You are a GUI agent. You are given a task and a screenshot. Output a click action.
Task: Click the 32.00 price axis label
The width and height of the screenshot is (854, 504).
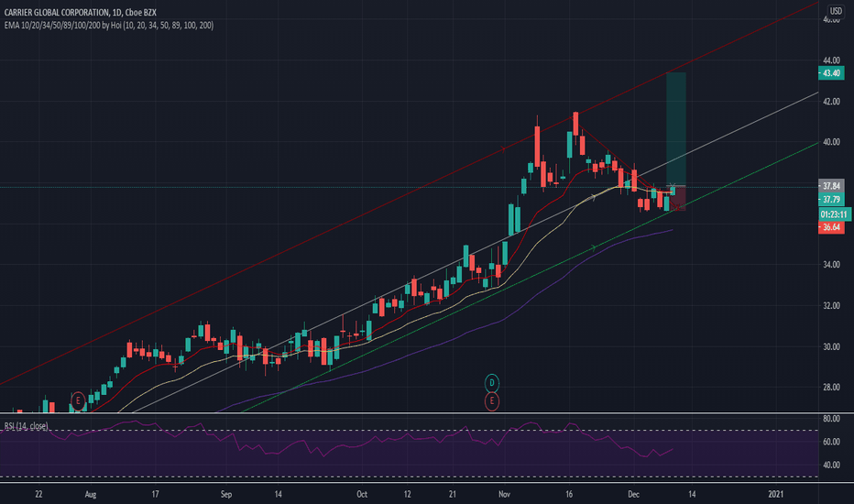[831, 306]
